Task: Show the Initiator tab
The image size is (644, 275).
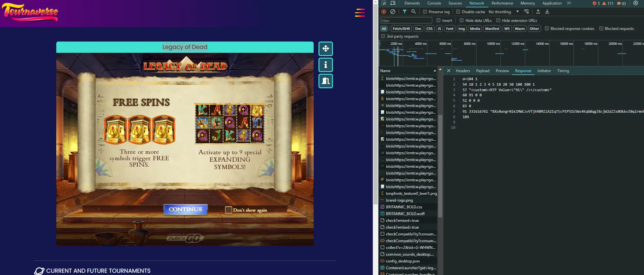Action: tap(544, 71)
